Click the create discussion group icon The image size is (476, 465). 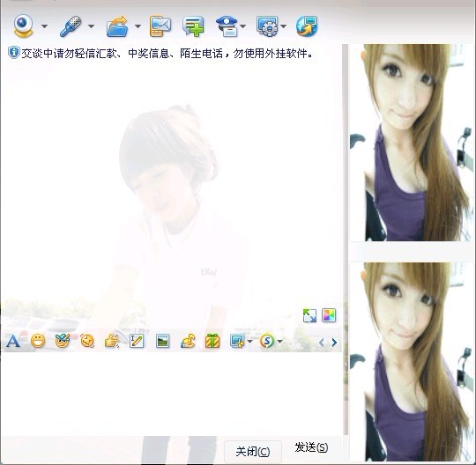(x=193, y=26)
